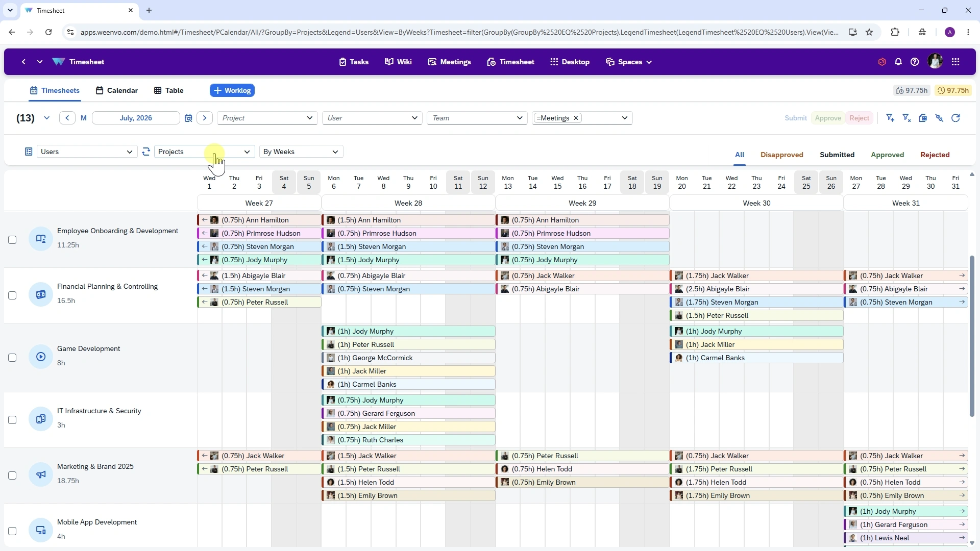Show the Approved status tab
980x551 pixels.
pos(887,155)
